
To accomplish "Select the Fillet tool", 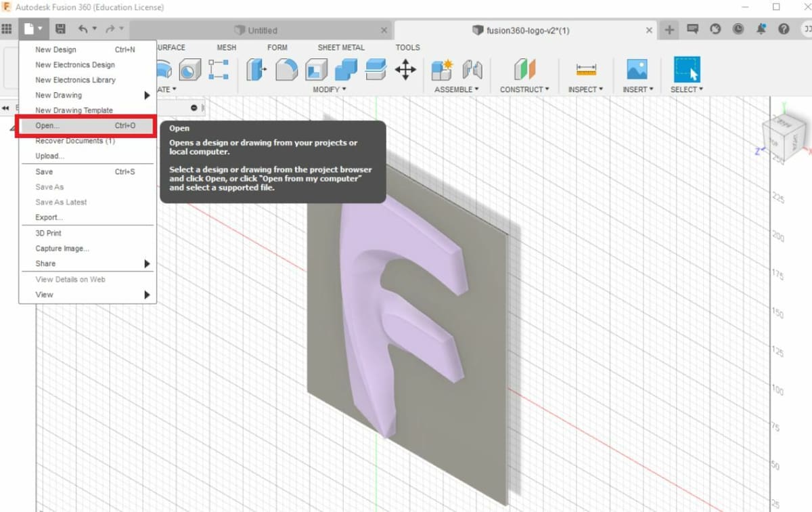I will 286,69.
